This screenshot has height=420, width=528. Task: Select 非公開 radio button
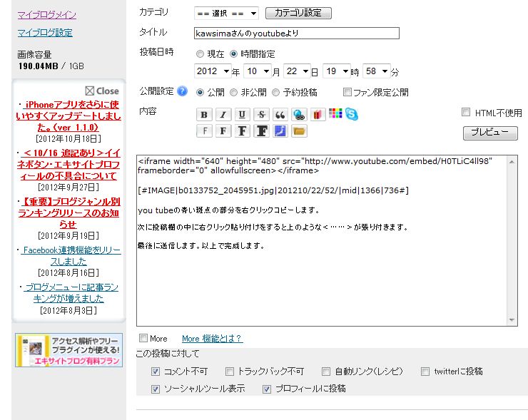tap(234, 92)
